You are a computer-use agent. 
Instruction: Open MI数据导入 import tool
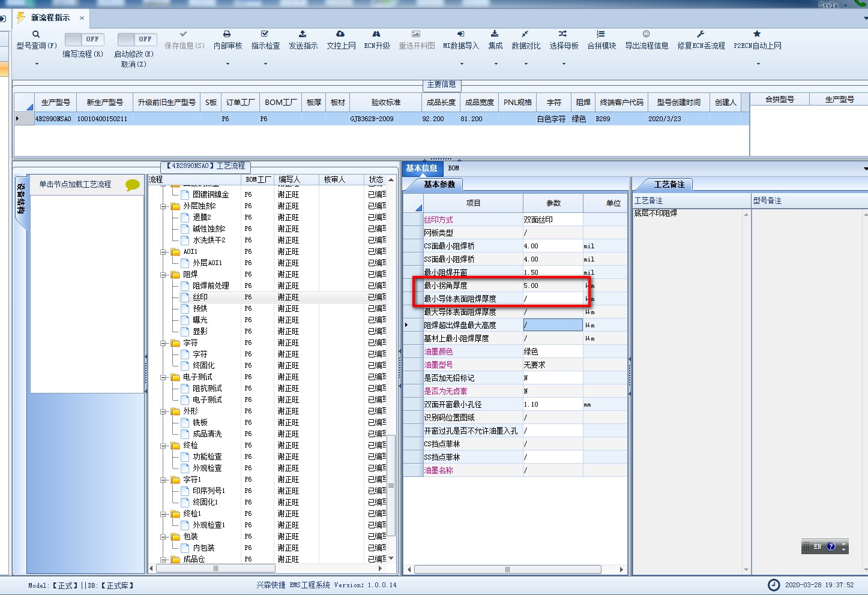[x=460, y=40]
